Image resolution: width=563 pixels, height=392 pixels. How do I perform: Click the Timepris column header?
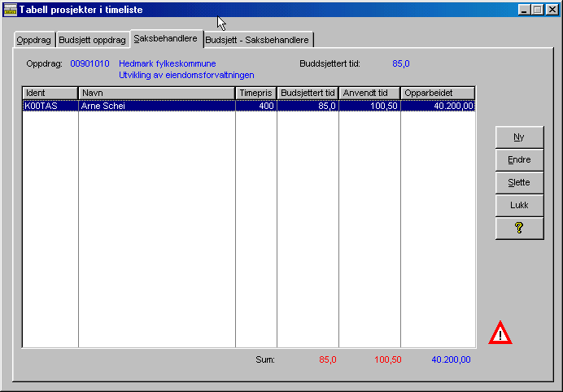pos(255,93)
